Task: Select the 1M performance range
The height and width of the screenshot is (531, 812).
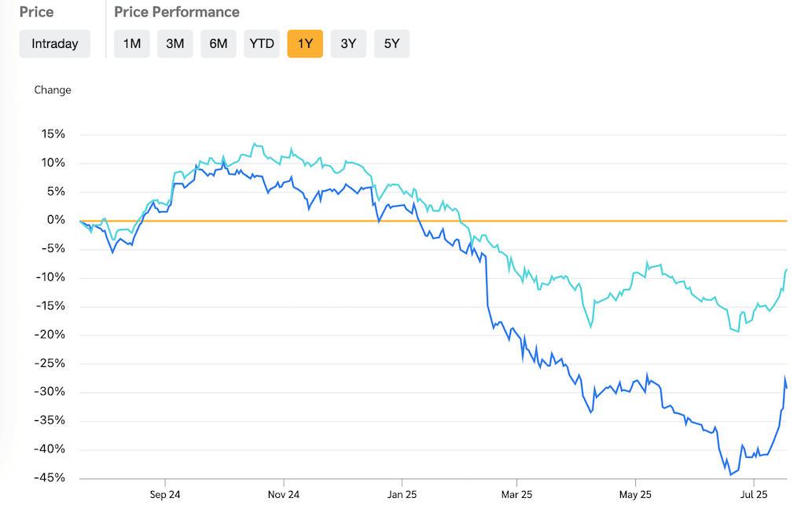Action: tap(132, 44)
